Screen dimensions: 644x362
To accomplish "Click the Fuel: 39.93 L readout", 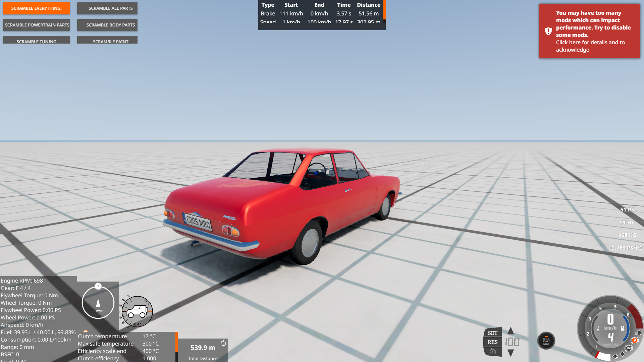I will coord(38,332).
